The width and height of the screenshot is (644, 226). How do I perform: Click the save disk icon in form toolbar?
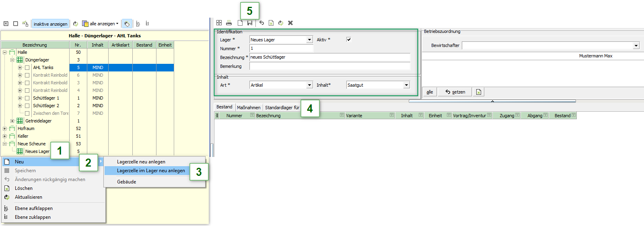coord(250,23)
